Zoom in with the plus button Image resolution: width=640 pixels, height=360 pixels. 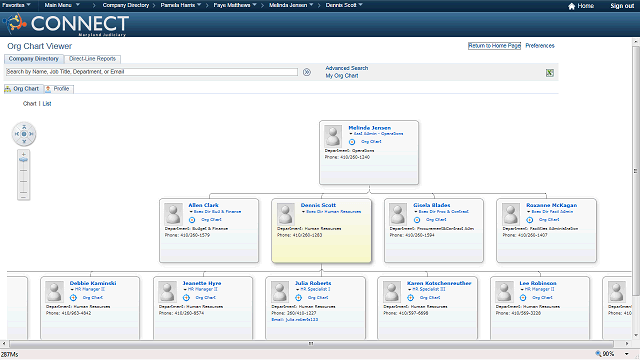tap(24, 155)
